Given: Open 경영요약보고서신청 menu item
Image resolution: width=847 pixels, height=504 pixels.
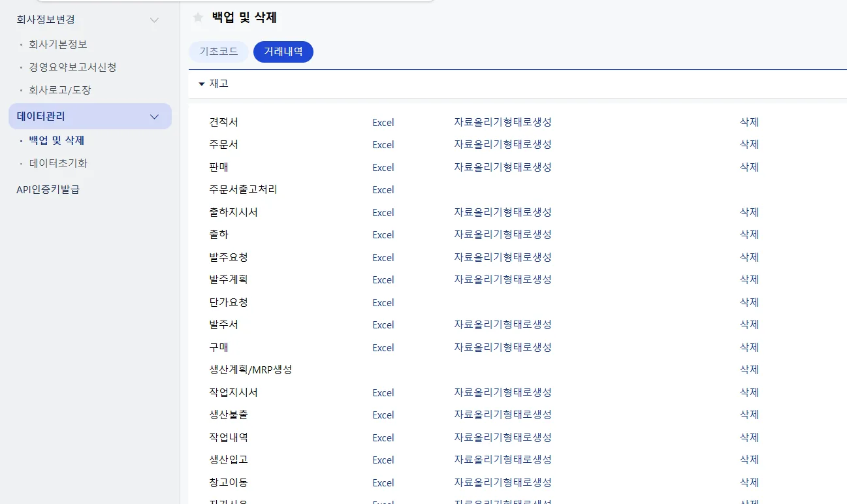Looking at the screenshot, I should coord(72,67).
